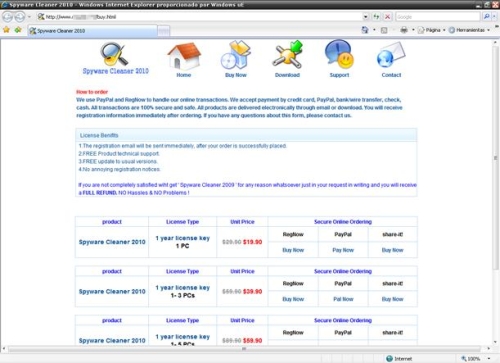Viewport: 500px width, 363px height.
Task: Click the Google search box
Action: click(x=438, y=17)
